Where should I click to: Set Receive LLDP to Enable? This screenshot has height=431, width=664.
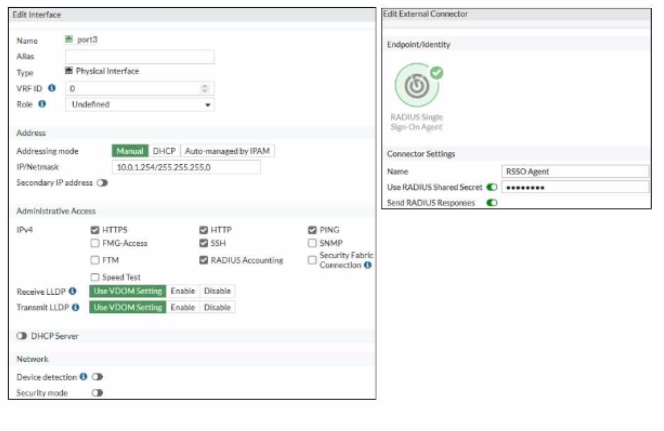click(x=183, y=291)
